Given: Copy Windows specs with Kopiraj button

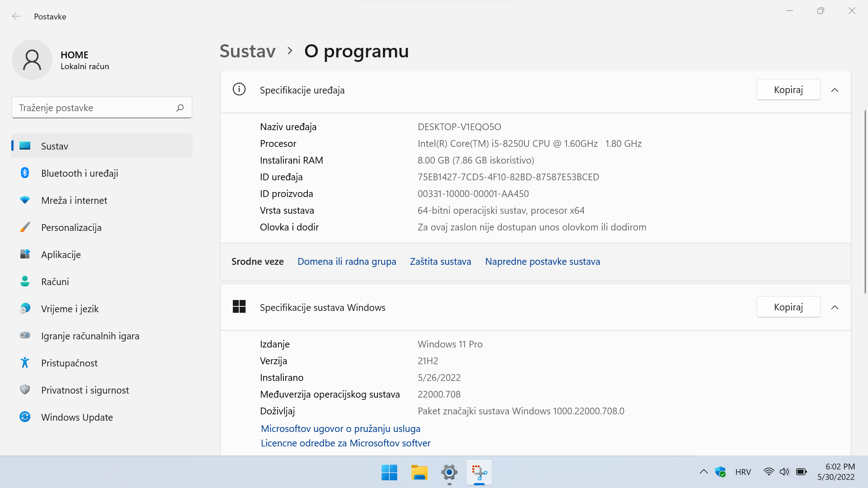Looking at the screenshot, I should (x=788, y=307).
